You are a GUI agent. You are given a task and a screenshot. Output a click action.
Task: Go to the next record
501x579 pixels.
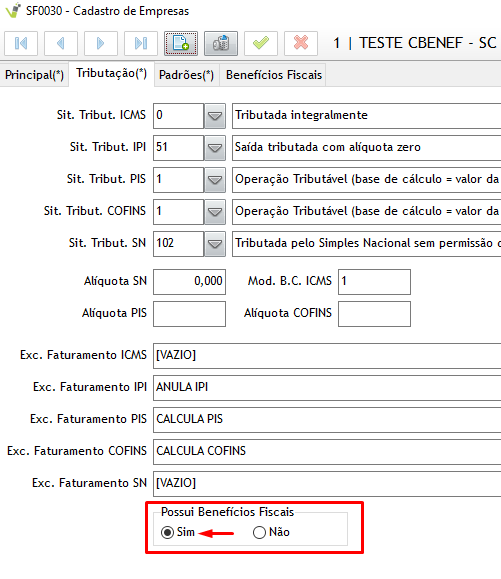pos(101,44)
